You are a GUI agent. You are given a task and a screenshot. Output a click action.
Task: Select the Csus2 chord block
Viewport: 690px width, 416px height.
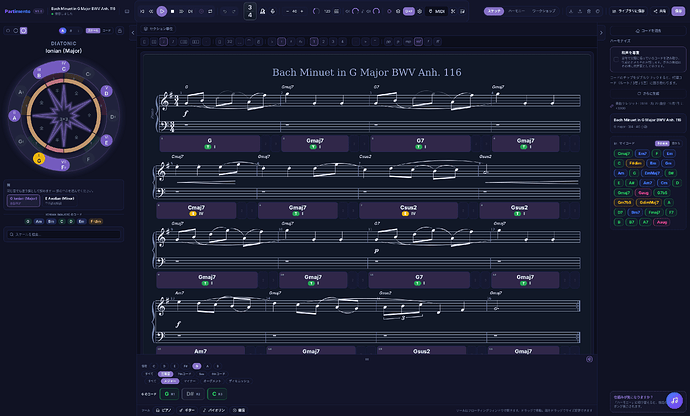[x=409, y=210]
